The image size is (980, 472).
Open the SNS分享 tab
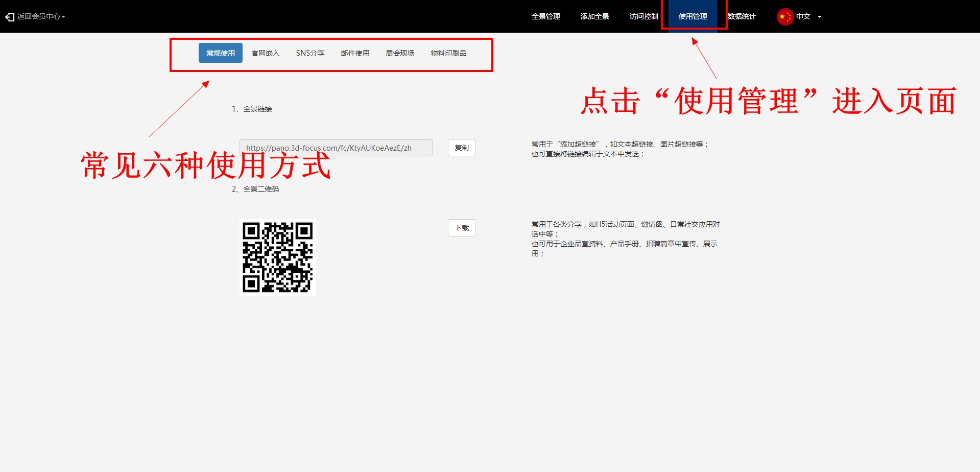[310, 53]
